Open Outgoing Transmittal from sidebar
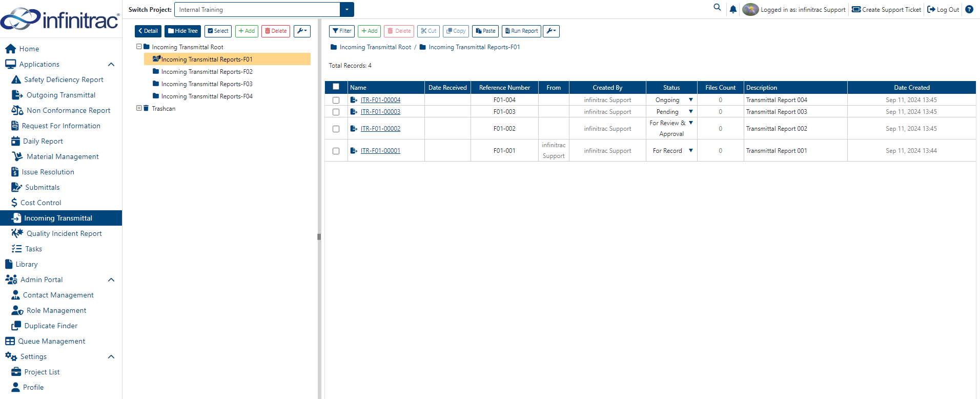 [x=60, y=95]
